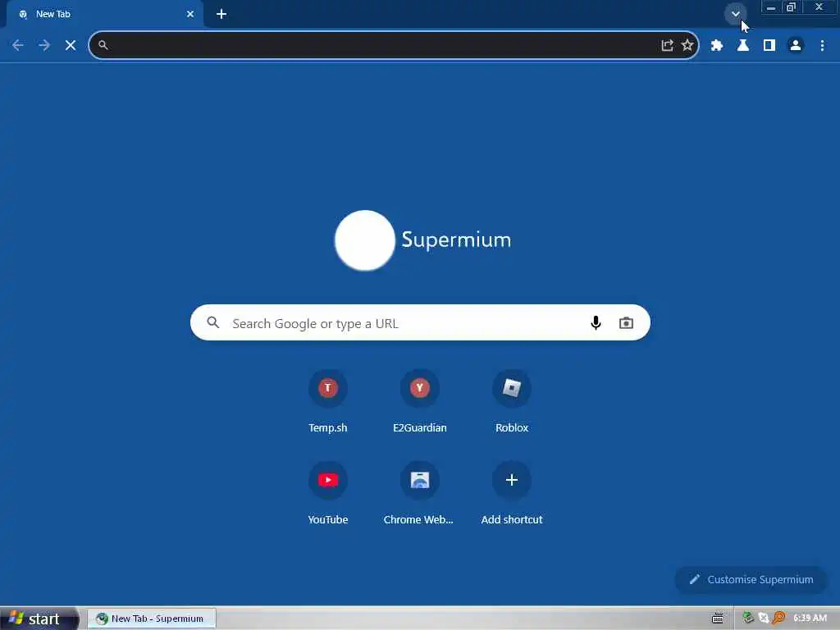Viewport: 840px width, 630px height.
Task: Start a voice search with the microphone
Action: click(596, 323)
